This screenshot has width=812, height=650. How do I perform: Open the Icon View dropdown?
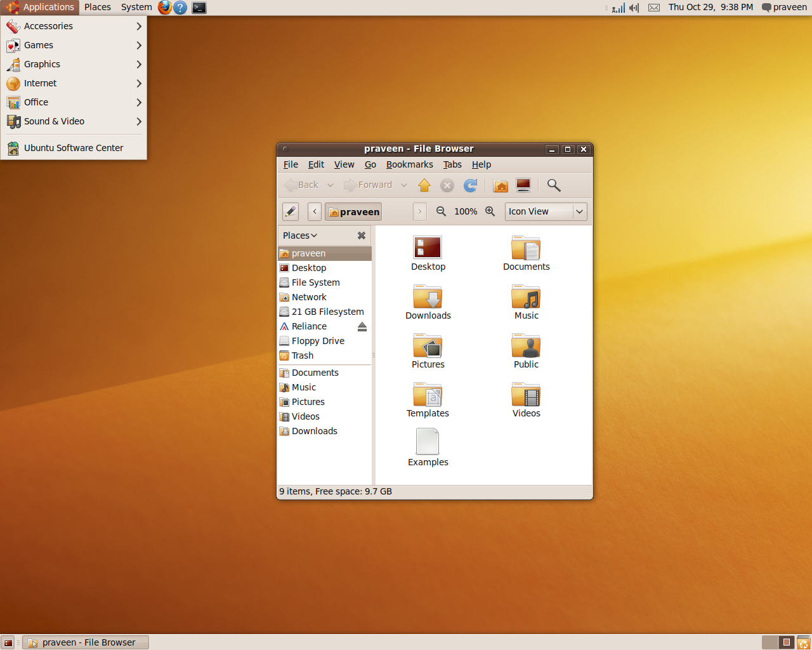[546, 211]
